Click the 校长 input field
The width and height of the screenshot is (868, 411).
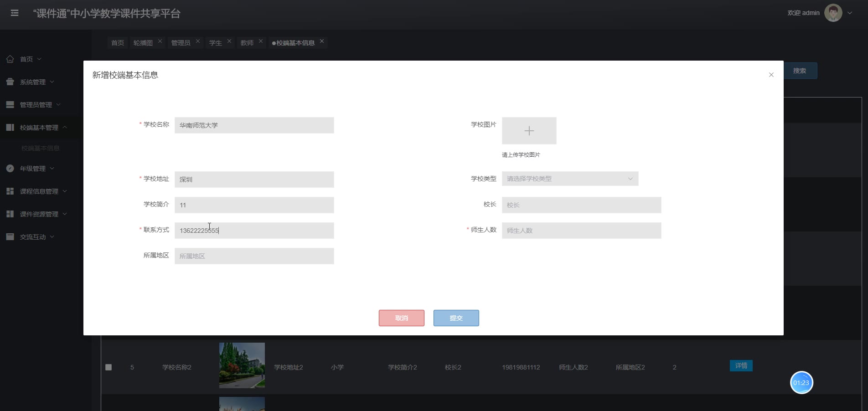[582, 205]
